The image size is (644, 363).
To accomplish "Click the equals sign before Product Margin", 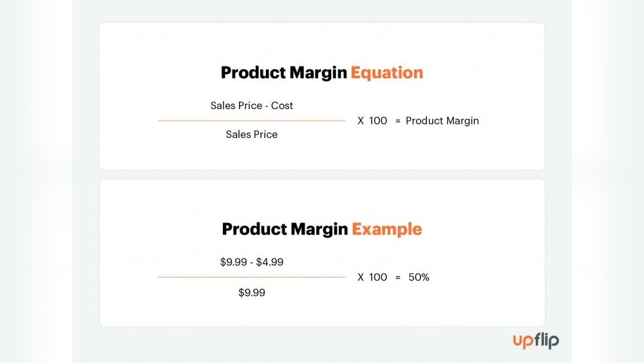I will click(397, 121).
